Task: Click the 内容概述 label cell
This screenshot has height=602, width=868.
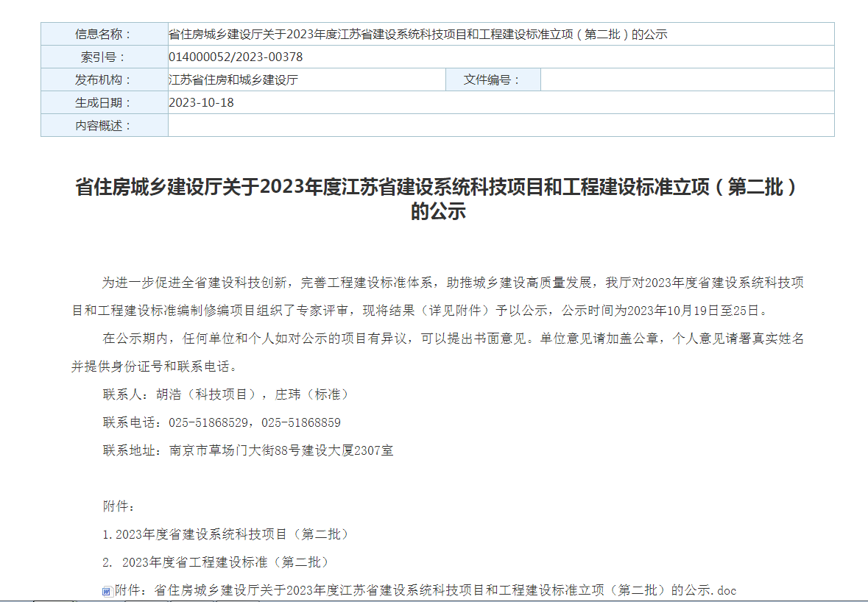Action: [104, 125]
